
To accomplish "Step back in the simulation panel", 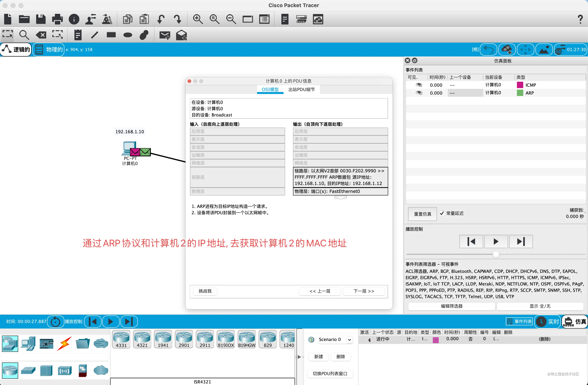I will pyautogui.click(x=471, y=241).
